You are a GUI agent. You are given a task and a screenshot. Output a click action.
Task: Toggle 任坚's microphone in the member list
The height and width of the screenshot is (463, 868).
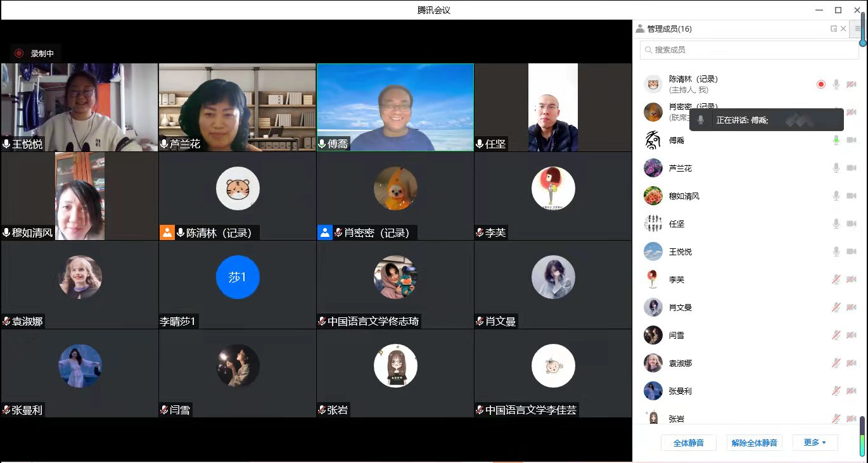[x=836, y=224]
